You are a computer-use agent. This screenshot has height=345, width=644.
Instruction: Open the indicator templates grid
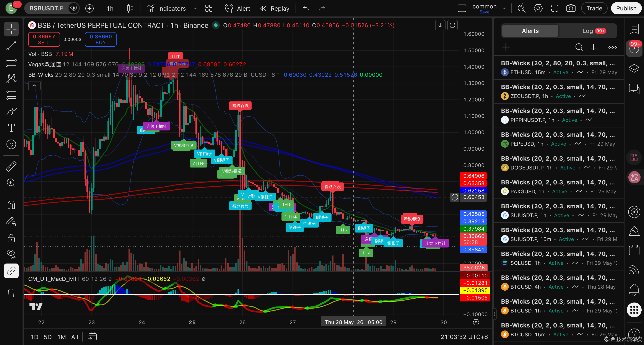click(209, 8)
